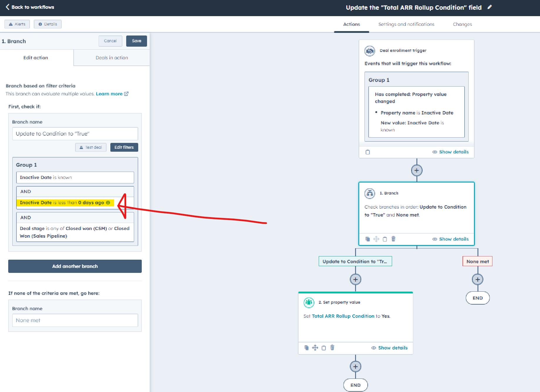The image size is (540, 392).
Task: Click the delete icon on the Deal enrollment trigger card
Action: (367, 152)
